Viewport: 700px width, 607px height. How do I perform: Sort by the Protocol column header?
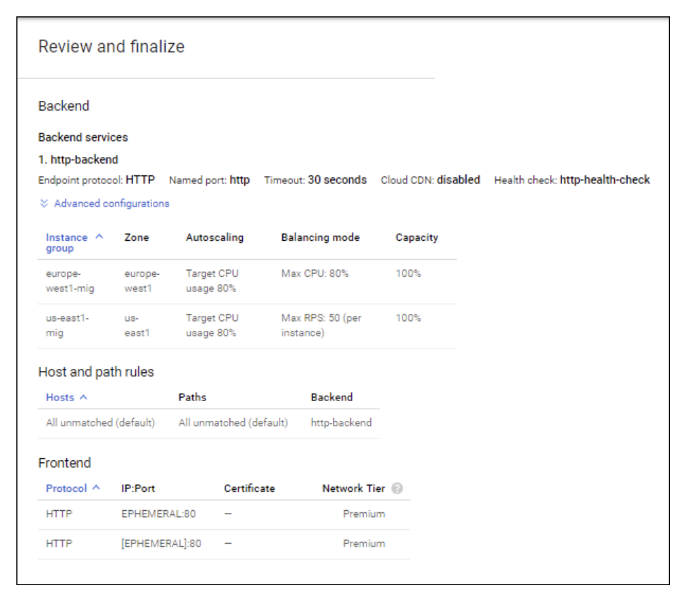click(66, 488)
